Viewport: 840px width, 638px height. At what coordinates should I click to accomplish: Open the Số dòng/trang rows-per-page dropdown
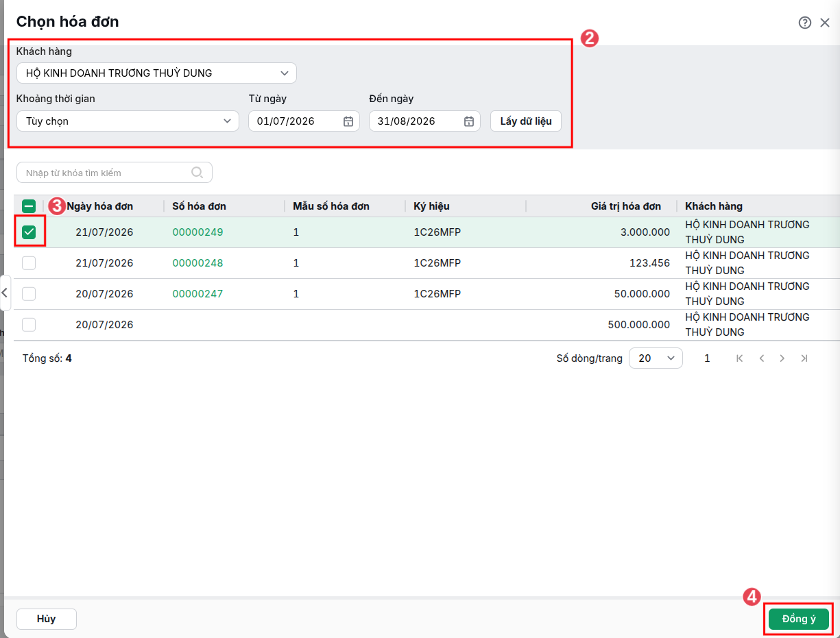656,358
